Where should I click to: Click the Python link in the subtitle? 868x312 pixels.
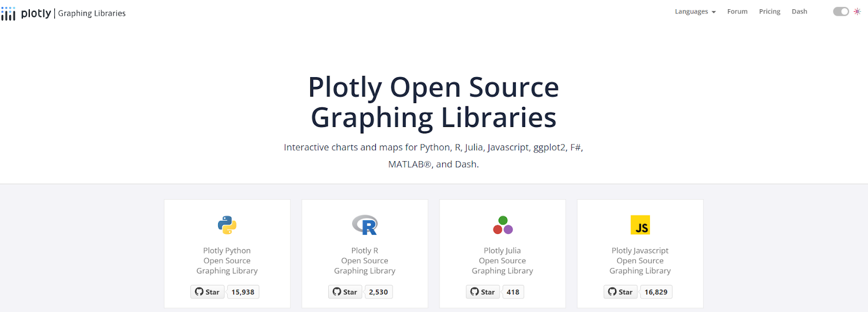(x=435, y=148)
